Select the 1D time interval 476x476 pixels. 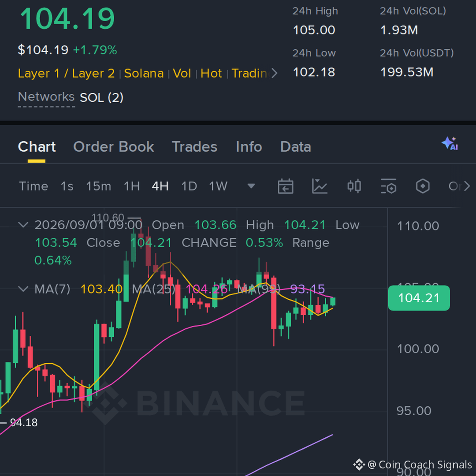coord(189,186)
